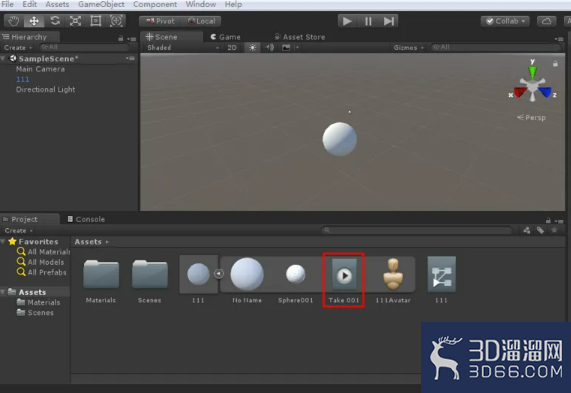
Task: Click the X axis on scene gizmo
Action: tap(519, 93)
